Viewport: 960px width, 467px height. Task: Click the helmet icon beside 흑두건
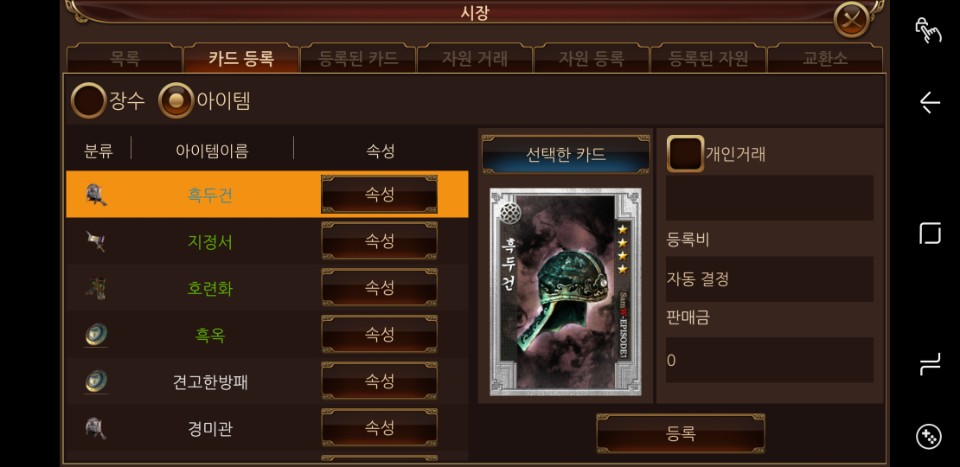point(96,195)
